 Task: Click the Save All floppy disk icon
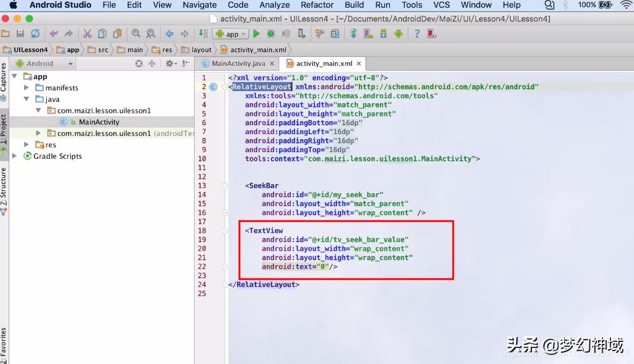pos(20,34)
